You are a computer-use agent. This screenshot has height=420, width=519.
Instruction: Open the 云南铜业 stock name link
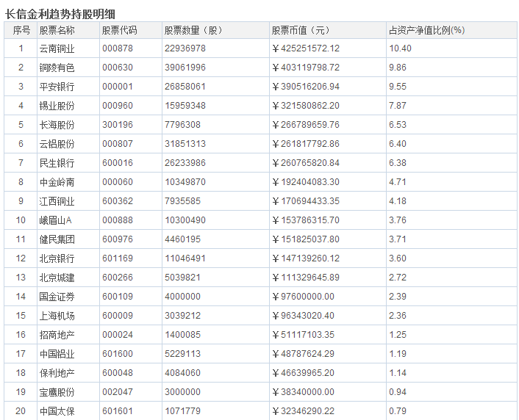[57, 48]
